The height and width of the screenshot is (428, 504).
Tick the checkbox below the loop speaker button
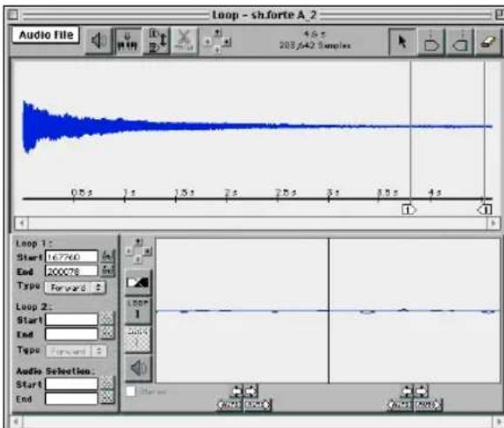tap(131, 391)
